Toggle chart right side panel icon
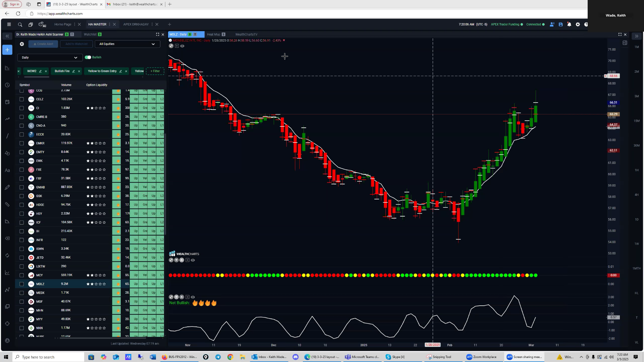Image resolution: width=644 pixels, height=362 pixels. click(625, 43)
